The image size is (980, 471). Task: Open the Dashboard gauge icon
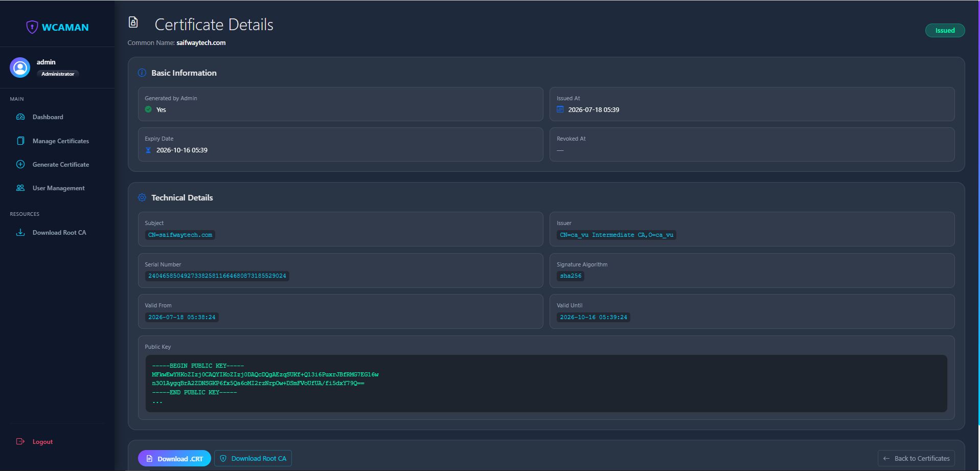coord(20,117)
